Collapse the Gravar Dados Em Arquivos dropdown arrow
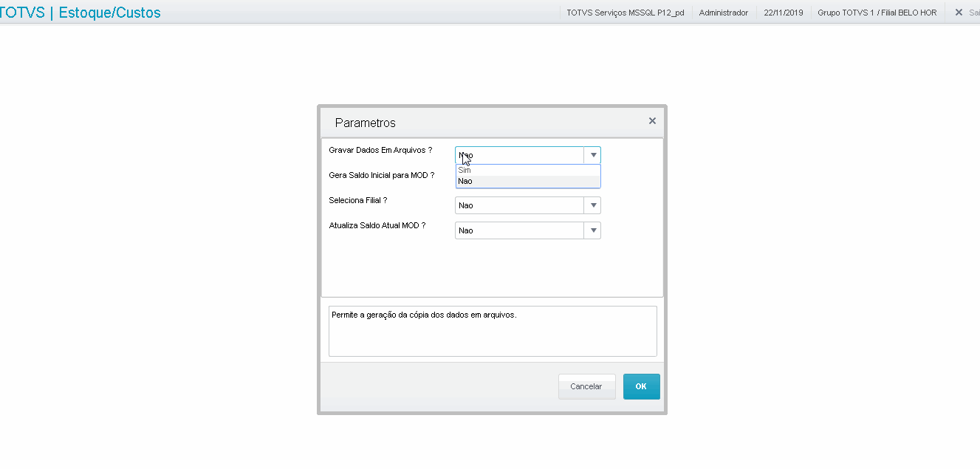 [592, 155]
